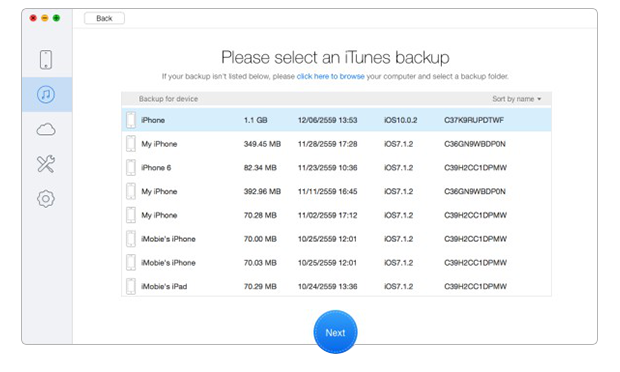Click the Back button
The height and width of the screenshot is (372, 620).
(104, 18)
